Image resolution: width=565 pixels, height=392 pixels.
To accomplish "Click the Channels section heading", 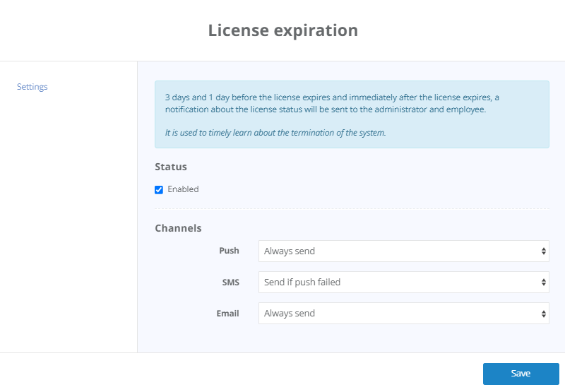I will coord(178,228).
